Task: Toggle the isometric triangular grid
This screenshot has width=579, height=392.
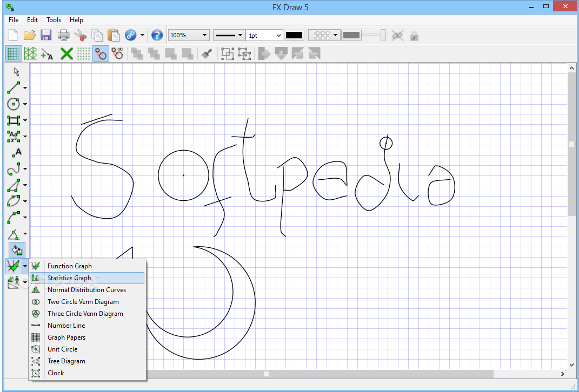Action: click(30, 54)
